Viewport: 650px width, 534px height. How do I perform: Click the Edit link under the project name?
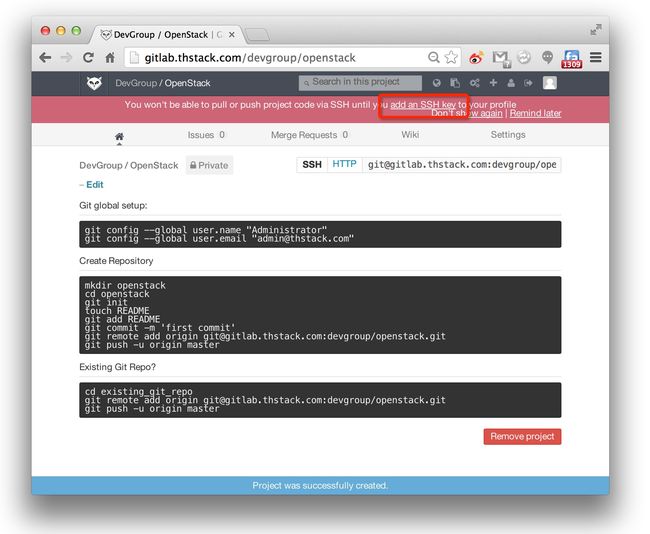95,185
